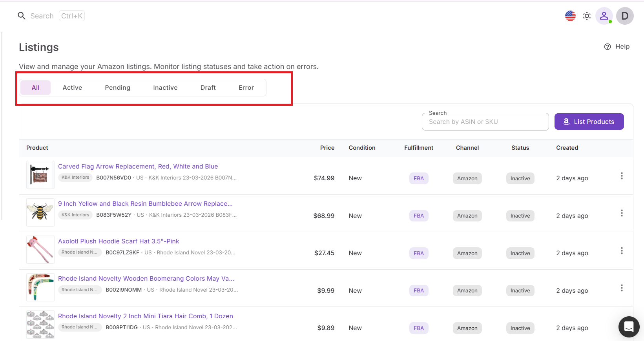
Task: Toggle the light/dark theme sun icon
Action: [587, 16]
